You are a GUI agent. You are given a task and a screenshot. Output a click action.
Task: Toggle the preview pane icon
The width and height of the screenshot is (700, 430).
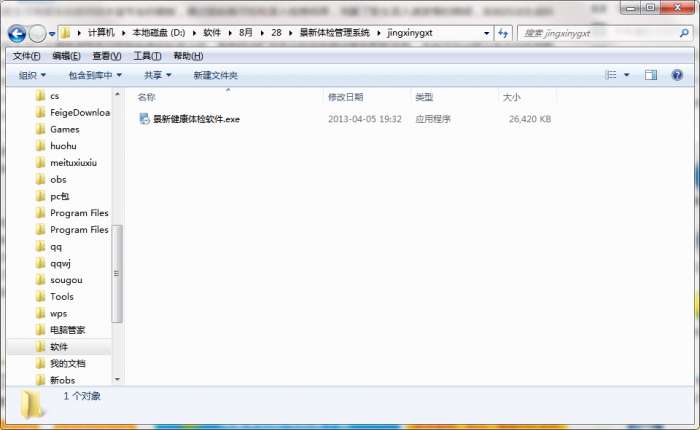coord(651,75)
